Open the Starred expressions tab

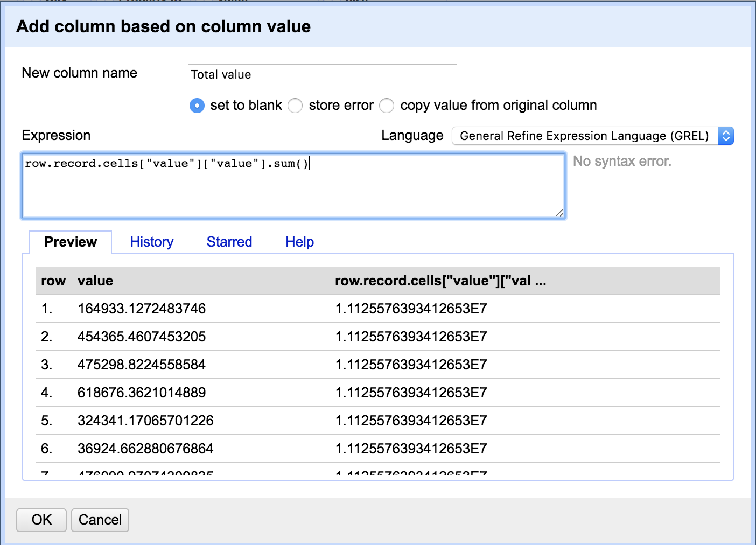click(229, 242)
